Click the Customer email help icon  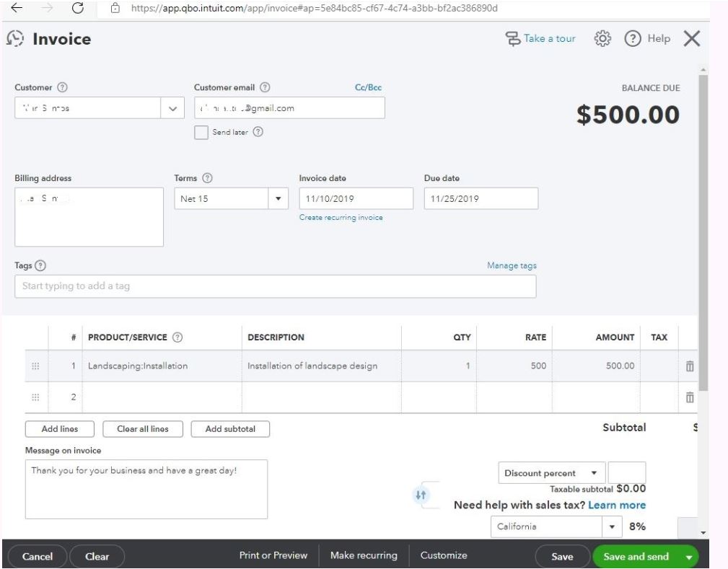(265, 87)
